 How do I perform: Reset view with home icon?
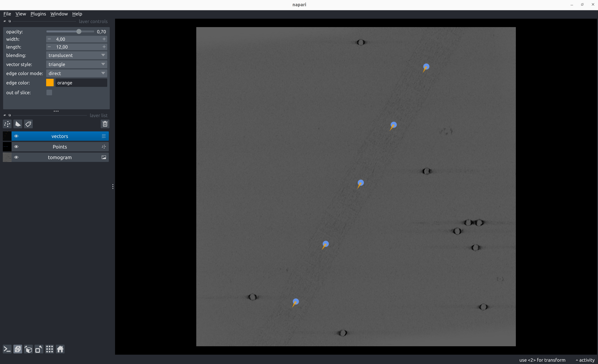pyautogui.click(x=60, y=349)
